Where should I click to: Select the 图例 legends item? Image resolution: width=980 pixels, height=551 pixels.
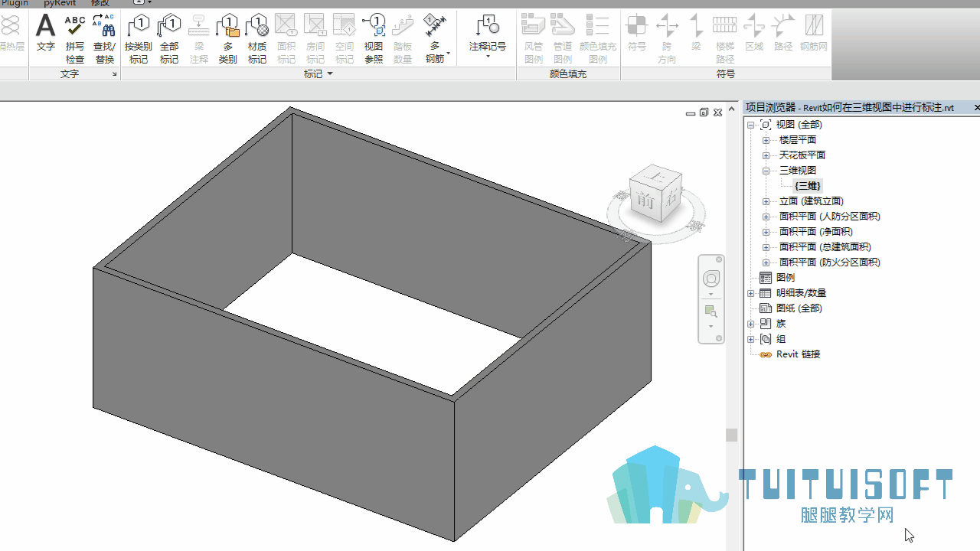[786, 278]
